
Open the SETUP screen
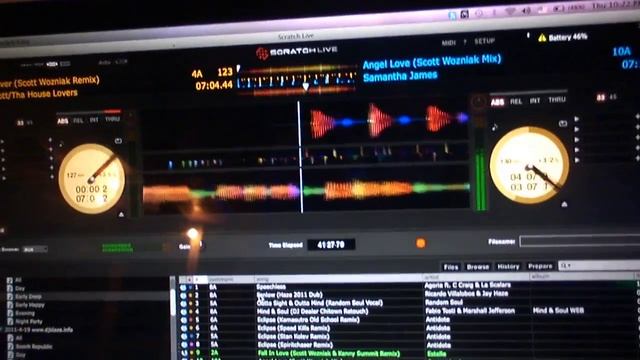[484, 42]
